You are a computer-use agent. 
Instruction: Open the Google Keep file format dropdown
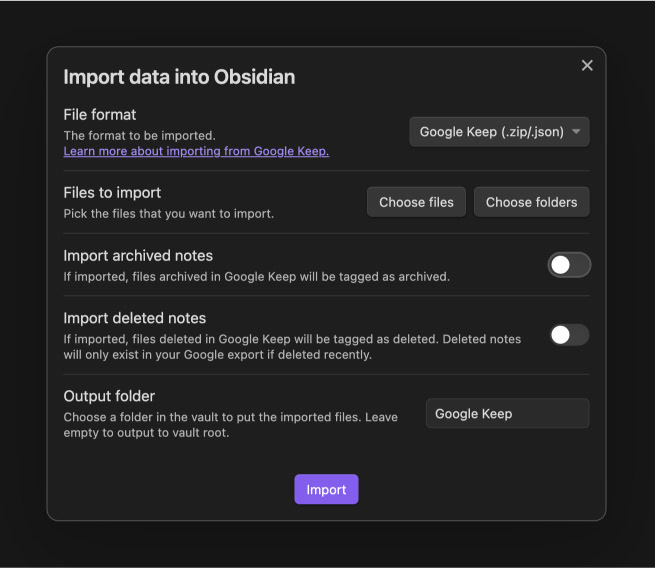499,132
